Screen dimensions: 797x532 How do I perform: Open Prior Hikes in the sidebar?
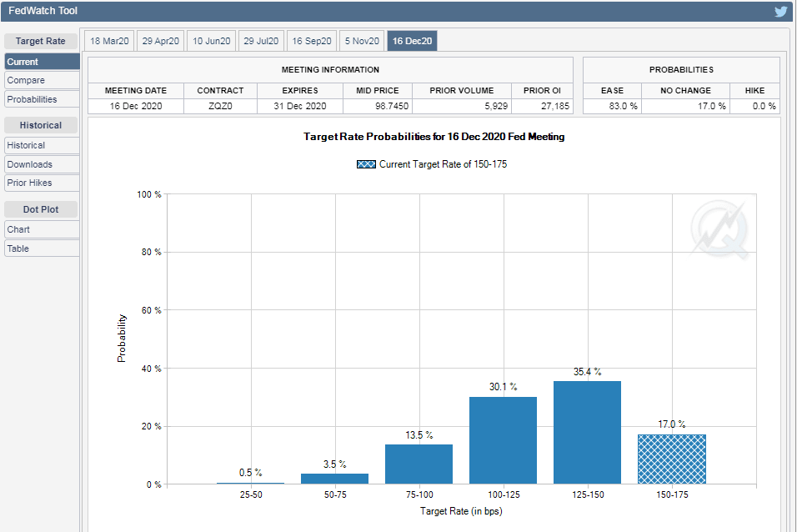tap(29, 183)
